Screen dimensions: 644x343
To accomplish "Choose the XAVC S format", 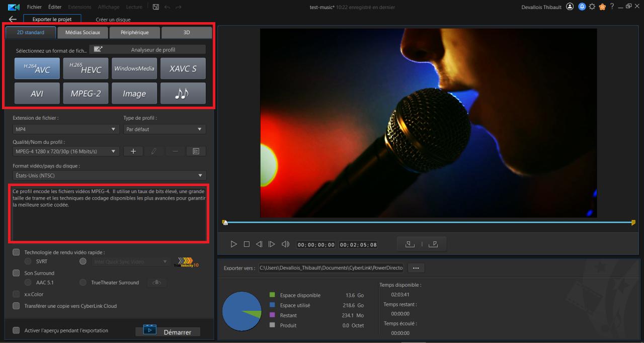I will click(183, 68).
